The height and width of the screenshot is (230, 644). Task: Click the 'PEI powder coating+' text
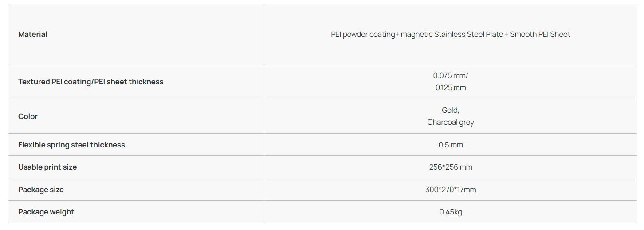pos(365,34)
